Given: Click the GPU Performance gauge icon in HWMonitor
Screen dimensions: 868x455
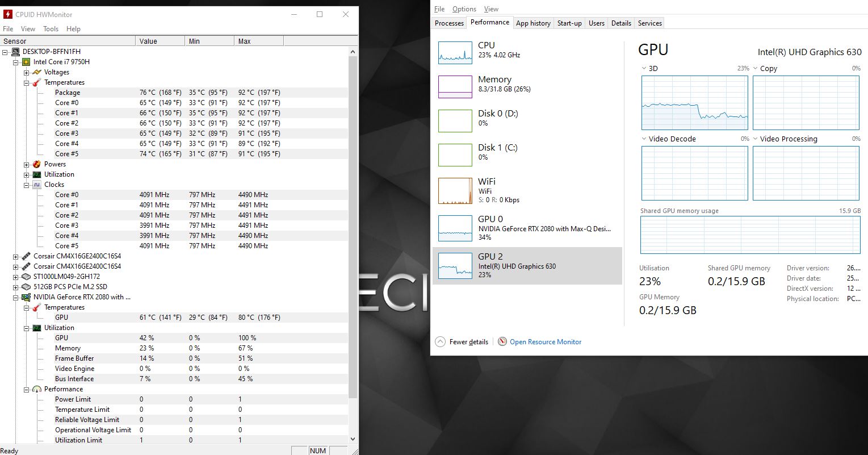Looking at the screenshot, I should (37, 389).
